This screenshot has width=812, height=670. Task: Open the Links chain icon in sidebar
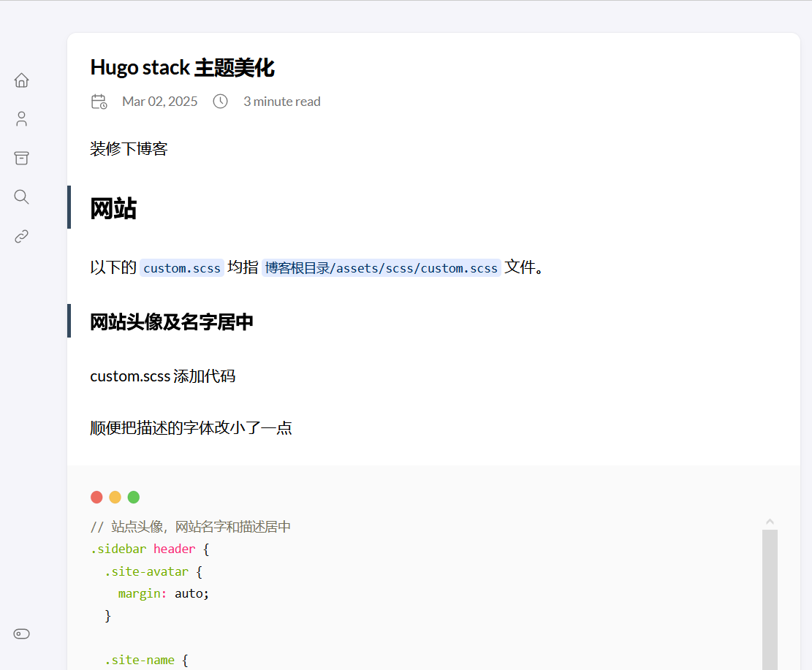[22, 236]
